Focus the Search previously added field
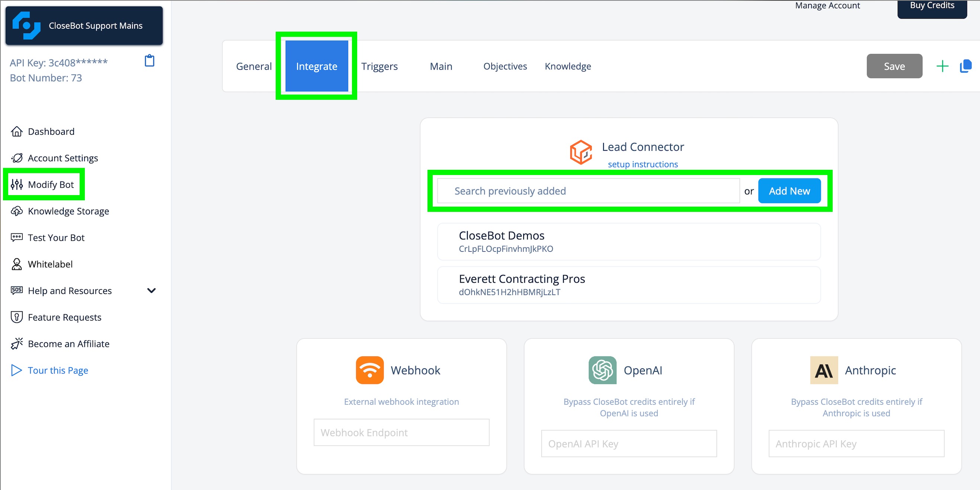Viewport: 980px width, 490px height. coord(588,191)
